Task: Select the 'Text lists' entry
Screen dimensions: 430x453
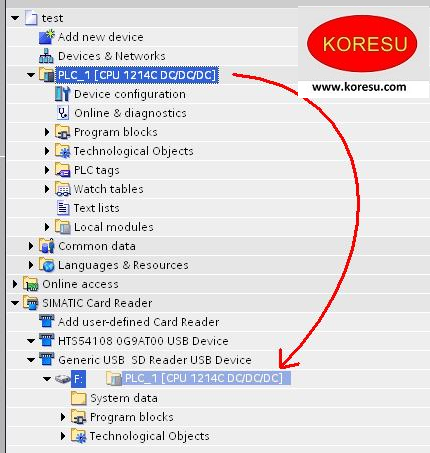Action: [x=96, y=208]
